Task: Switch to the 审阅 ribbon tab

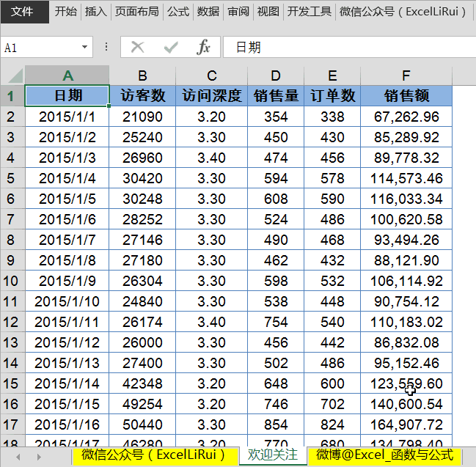Action: 238,12
